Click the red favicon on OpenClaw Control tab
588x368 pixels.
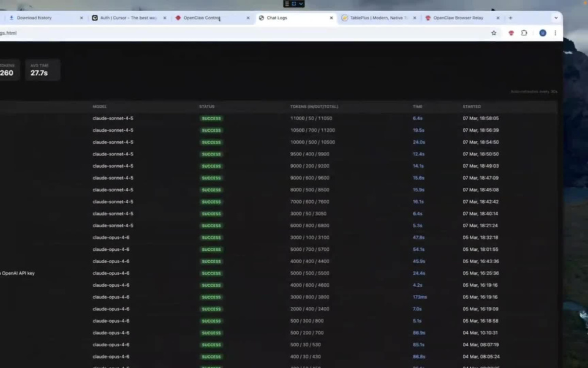178,18
